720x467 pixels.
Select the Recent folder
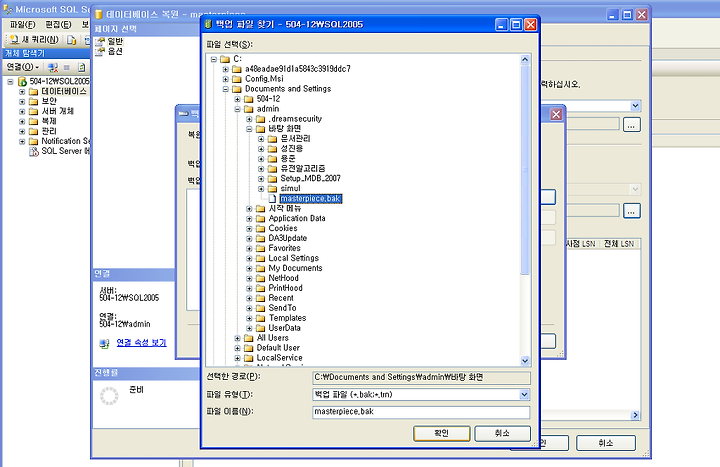pos(281,298)
